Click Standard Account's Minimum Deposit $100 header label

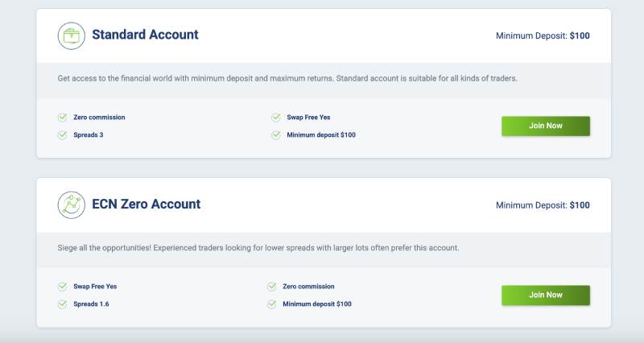(543, 36)
